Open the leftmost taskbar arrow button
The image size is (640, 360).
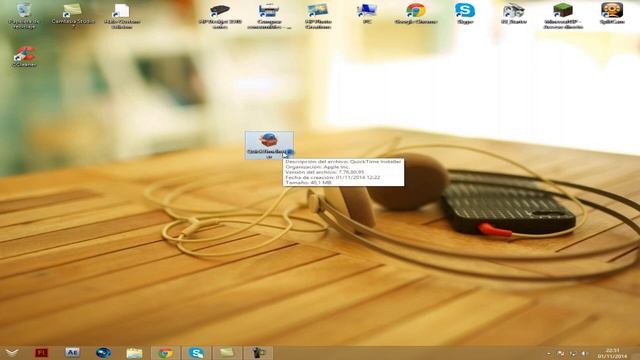point(12,353)
